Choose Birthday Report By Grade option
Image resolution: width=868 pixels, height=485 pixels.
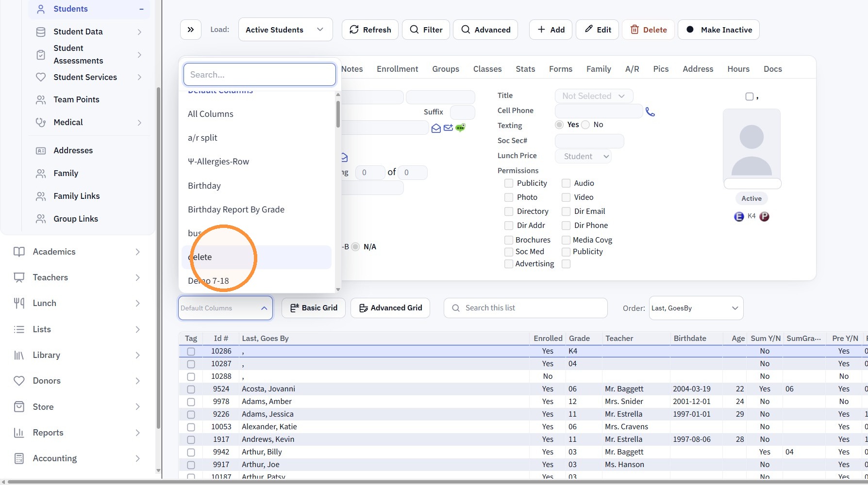(x=256, y=210)
